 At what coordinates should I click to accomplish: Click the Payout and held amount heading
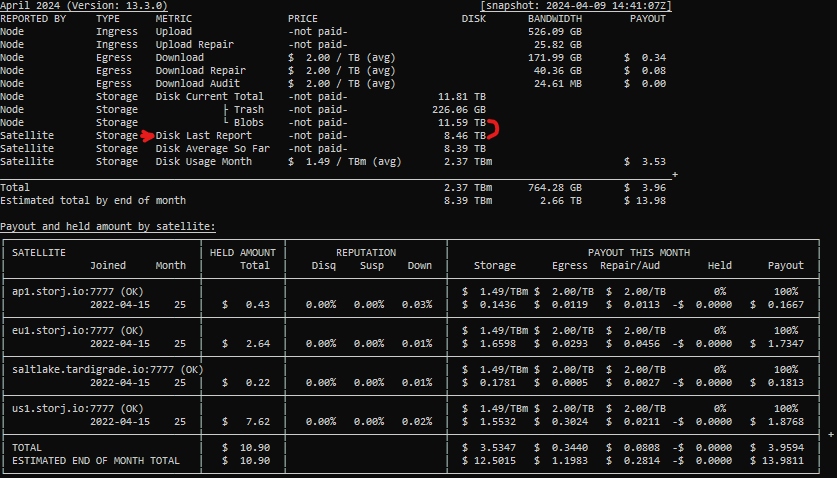click(x=107, y=227)
